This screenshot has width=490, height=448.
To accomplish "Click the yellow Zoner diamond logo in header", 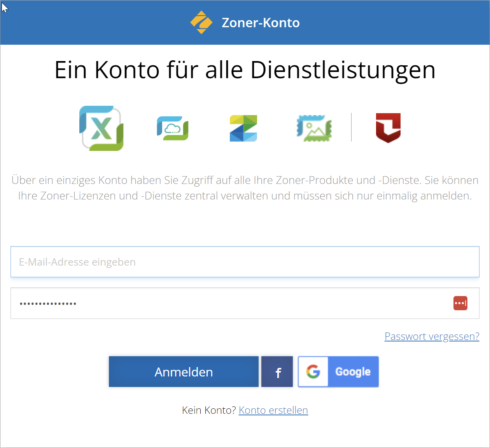I will 201,23.
